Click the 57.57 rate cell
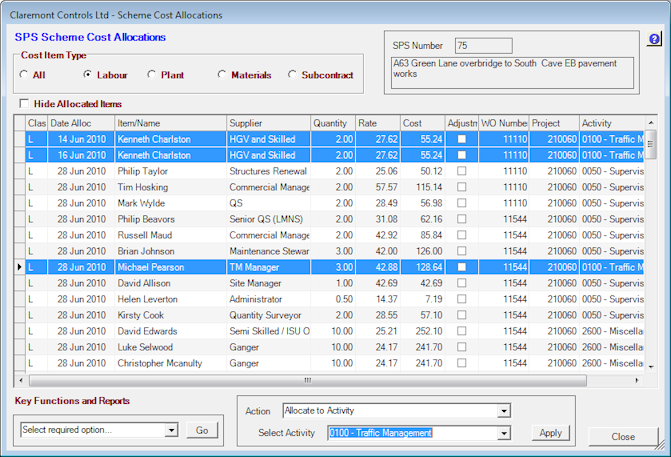The width and height of the screenshot is (671, 457). click(x=378, y=187)
